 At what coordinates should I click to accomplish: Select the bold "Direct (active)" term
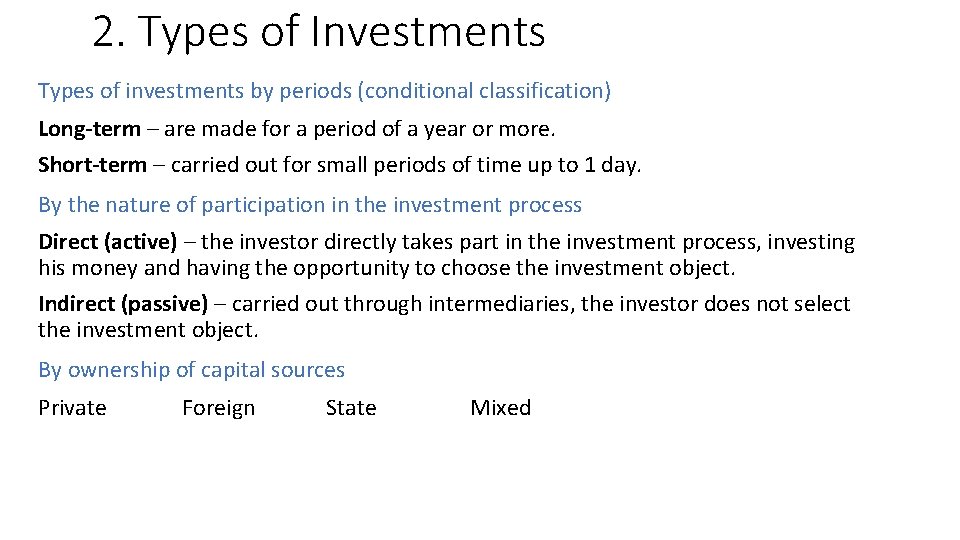point(107,242)
